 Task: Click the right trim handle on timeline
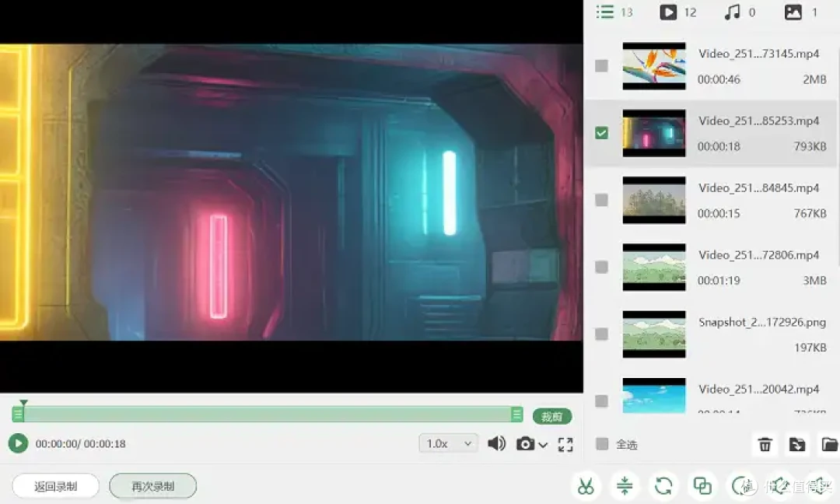point(517,414)
